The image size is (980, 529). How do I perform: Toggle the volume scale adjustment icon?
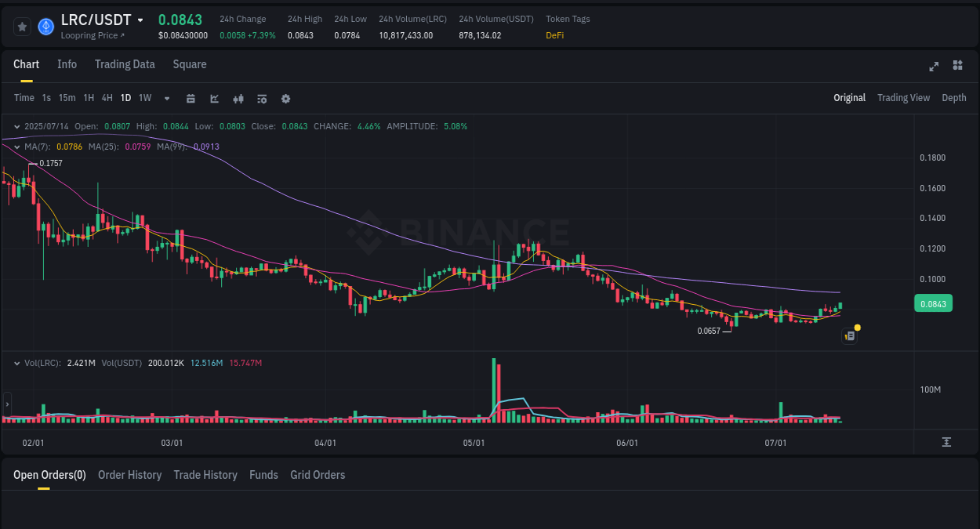point(948,443)
